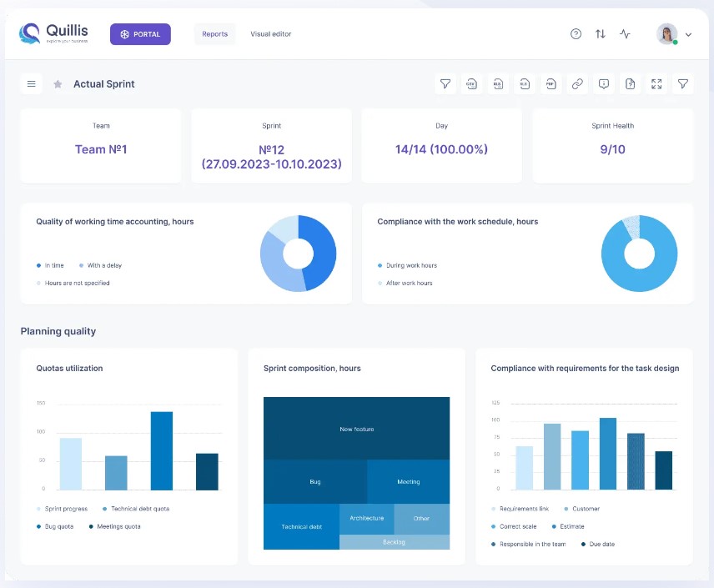
Task: Export the report as PDF
Action: click(551, 84)
